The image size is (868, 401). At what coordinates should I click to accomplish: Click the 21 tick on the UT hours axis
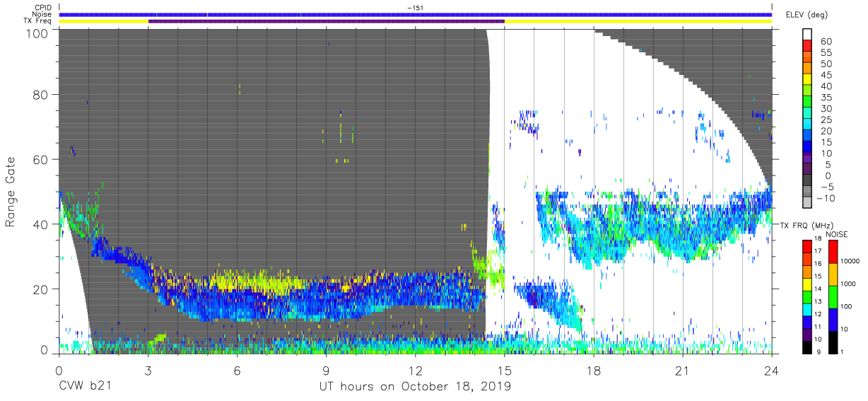point(683,370)
